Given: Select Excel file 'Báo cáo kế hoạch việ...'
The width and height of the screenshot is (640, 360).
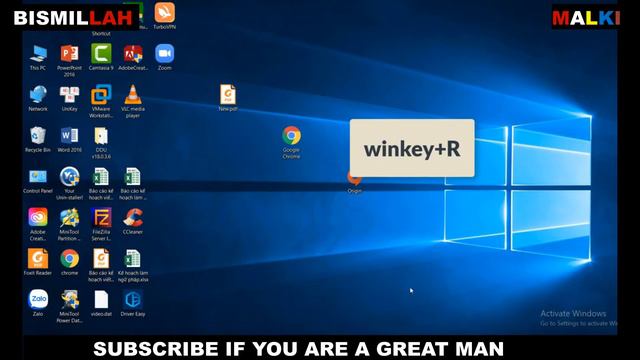Looking at the screenshot, I should pyautogui.click(x=101, y=177).
